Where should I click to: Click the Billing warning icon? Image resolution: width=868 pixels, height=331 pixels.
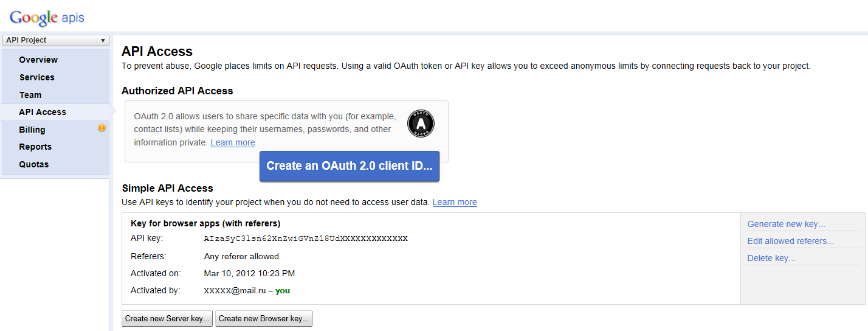click(x=102, y=128)
